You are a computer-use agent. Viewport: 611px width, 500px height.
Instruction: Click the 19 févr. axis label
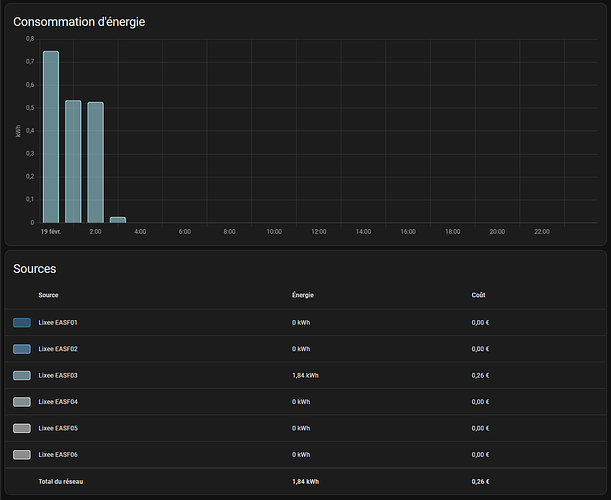click(51, 232)
